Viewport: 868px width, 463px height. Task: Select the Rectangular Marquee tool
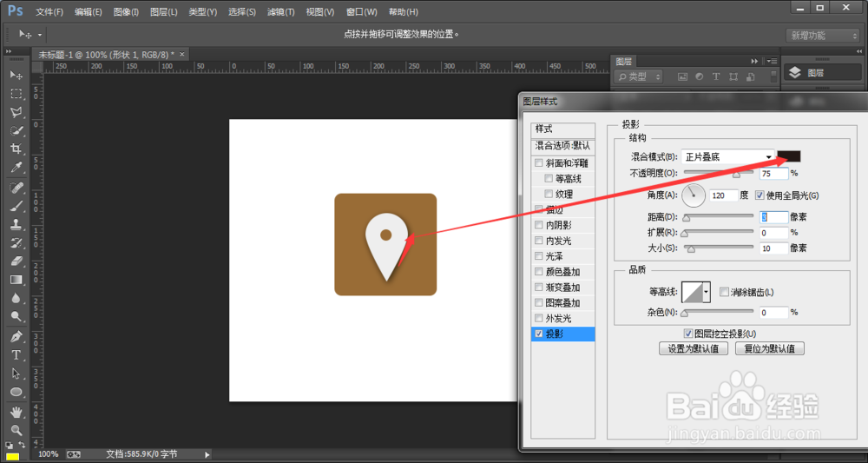(x=16, y=94)
